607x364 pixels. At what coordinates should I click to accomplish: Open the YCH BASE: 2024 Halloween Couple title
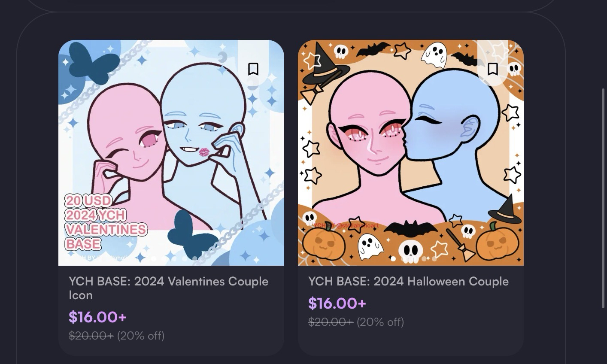pyautogui.click(x=408, y=282)
